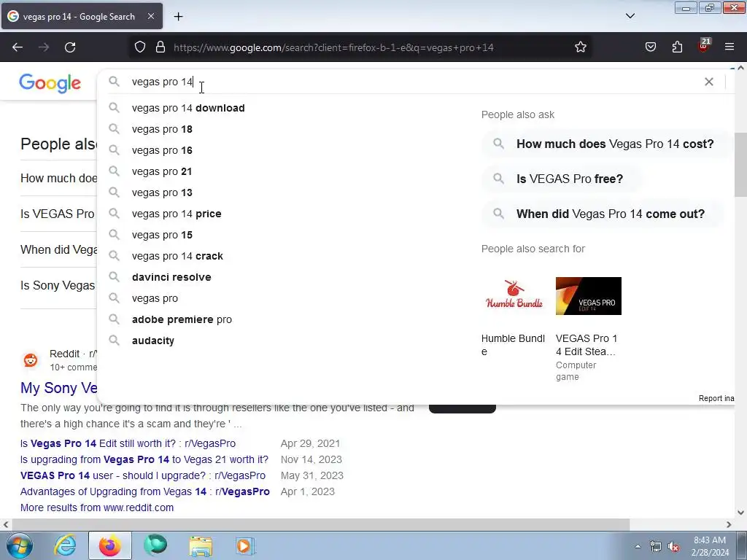Open the tracking protection shield
The image size is (747, 560).
139,47
